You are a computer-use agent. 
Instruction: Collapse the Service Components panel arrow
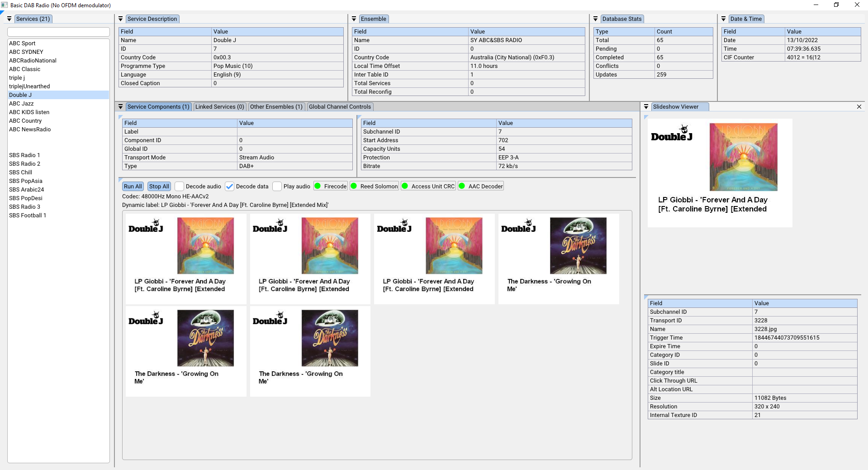[x=120, y=107]
